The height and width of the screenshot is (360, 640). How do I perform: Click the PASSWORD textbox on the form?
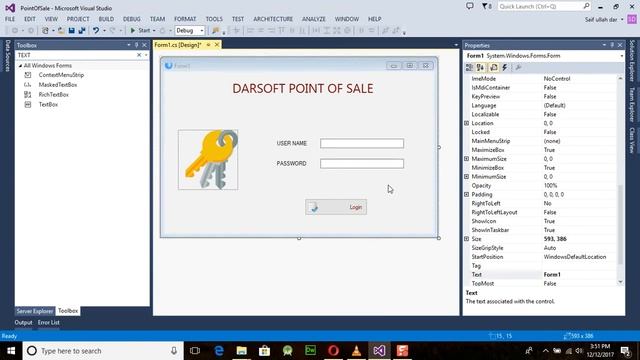362,164
